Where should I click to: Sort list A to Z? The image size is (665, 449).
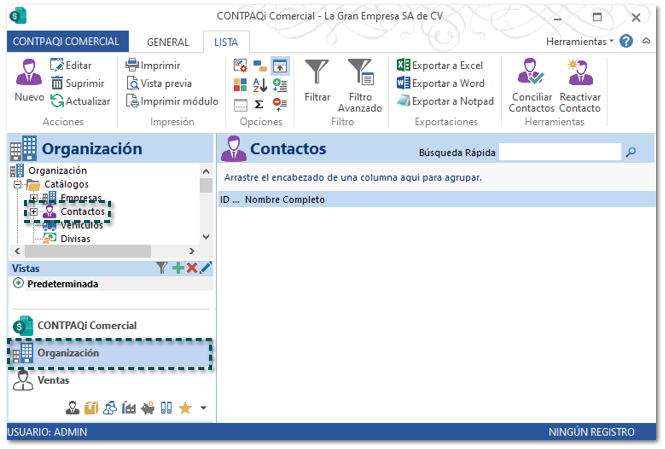pyautogui.click(x=260, y=85)
